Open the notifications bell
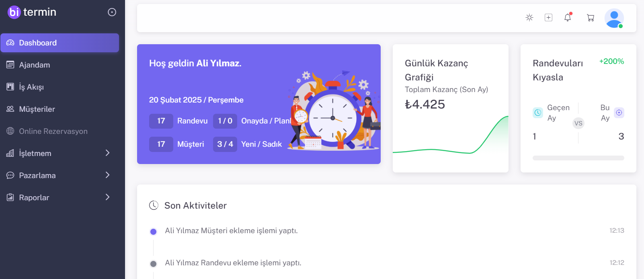644x279 pixels. [x=568, y=18]
